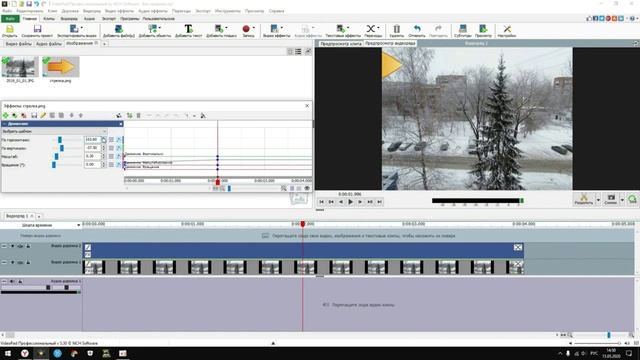Click the Transitions toolbar icon
This screenshot has height=360, width=640.
(371, 29)
